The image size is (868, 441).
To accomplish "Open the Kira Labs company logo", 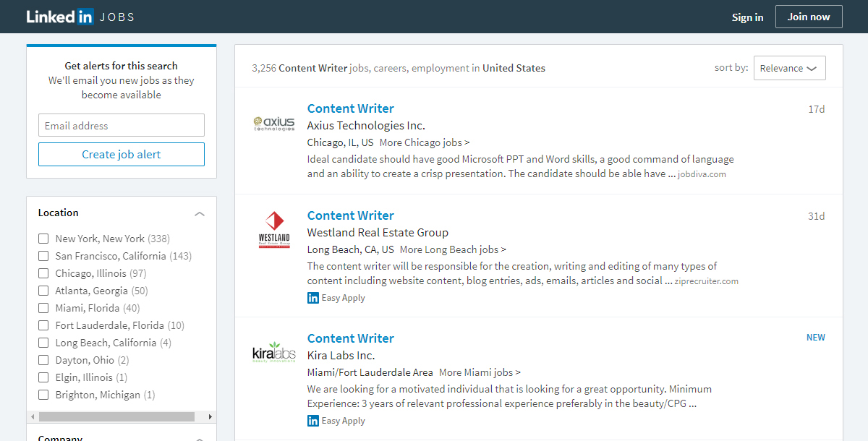I will (x=274, y=353).
